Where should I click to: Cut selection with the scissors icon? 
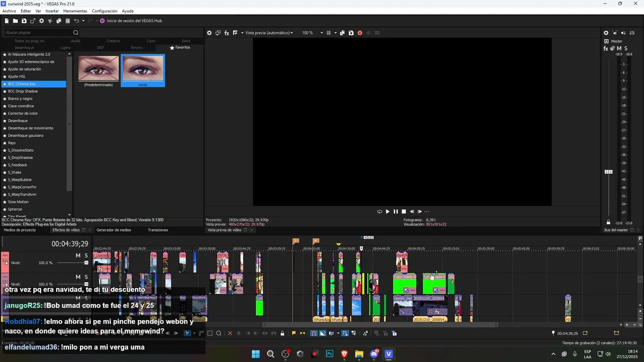pyautogui.click(x=50, y=21)
